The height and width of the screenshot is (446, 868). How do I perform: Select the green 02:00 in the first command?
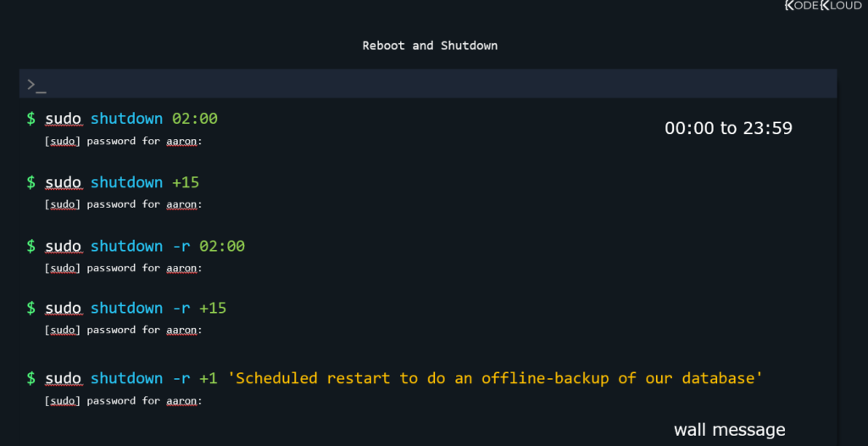pyautogui.click(x=195, y=120)
